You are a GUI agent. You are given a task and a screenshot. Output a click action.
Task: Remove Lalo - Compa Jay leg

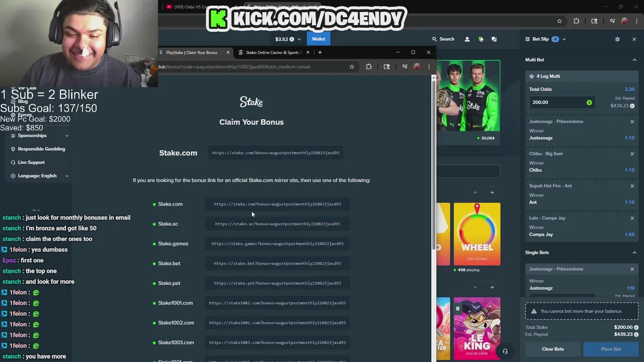pyautogui.click(x=632, y=218)
